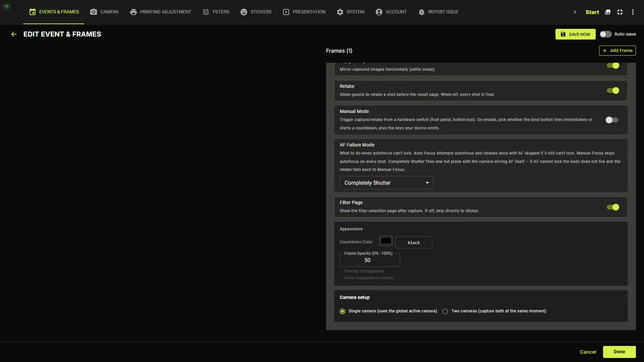The width and height of the screenshot is (644, 362).
Task: Click the right chevron in the top bar
Action: [575, 12]
